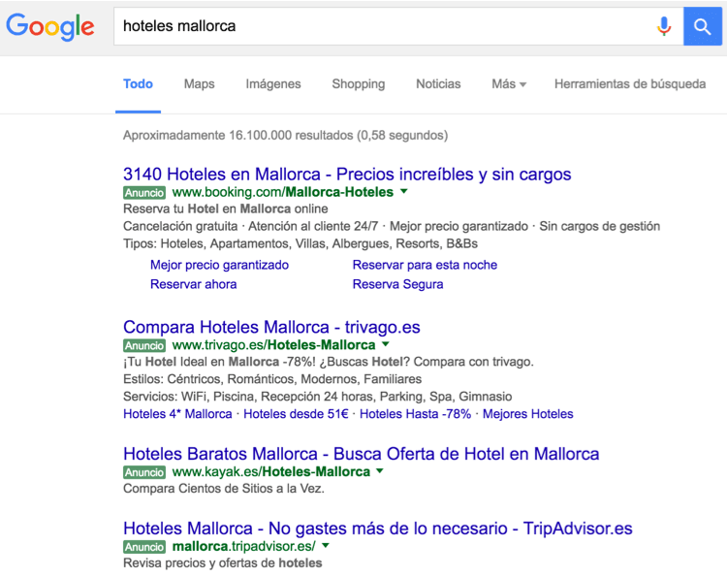
Task: Click 'Mejores Hoteles' sitelink
Action: (528, 414)
